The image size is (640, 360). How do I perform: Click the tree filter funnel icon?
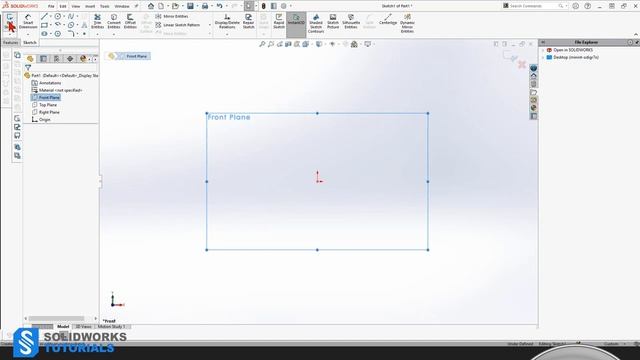click(x=28, y=67)
